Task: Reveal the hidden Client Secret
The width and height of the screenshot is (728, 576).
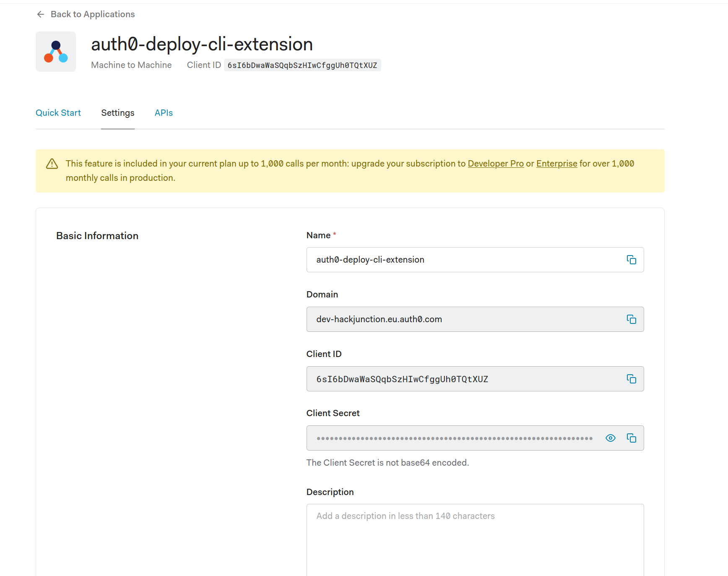Action: [611, 438]
